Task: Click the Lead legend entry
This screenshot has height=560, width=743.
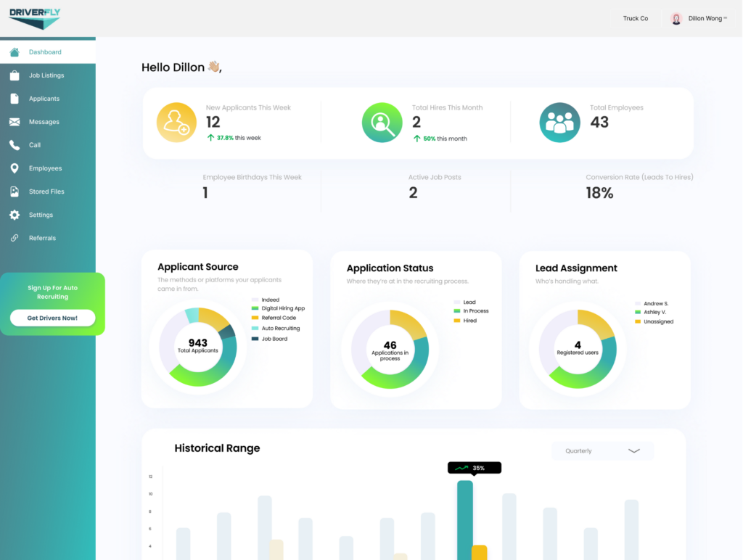Action: point(464,302)
